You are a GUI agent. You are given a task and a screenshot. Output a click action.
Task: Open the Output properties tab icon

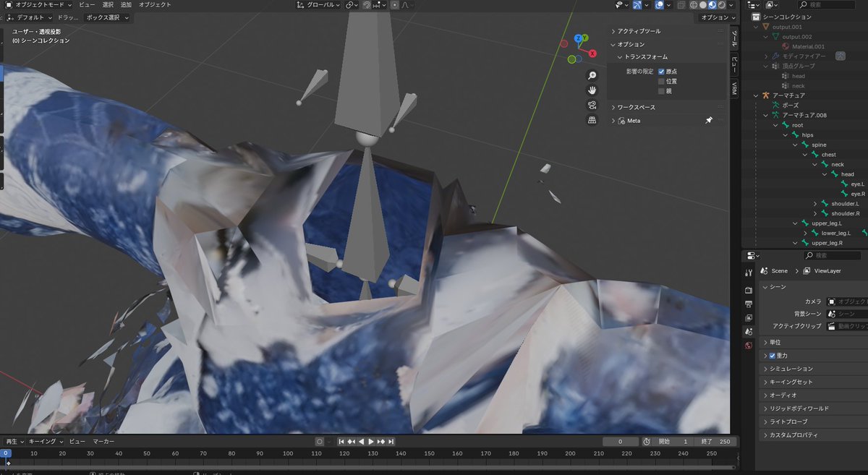(x=749, y=304)
